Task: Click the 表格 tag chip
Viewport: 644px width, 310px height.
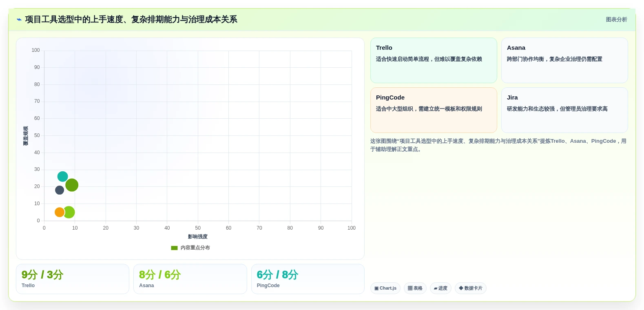Action: (x=415, y=288)
